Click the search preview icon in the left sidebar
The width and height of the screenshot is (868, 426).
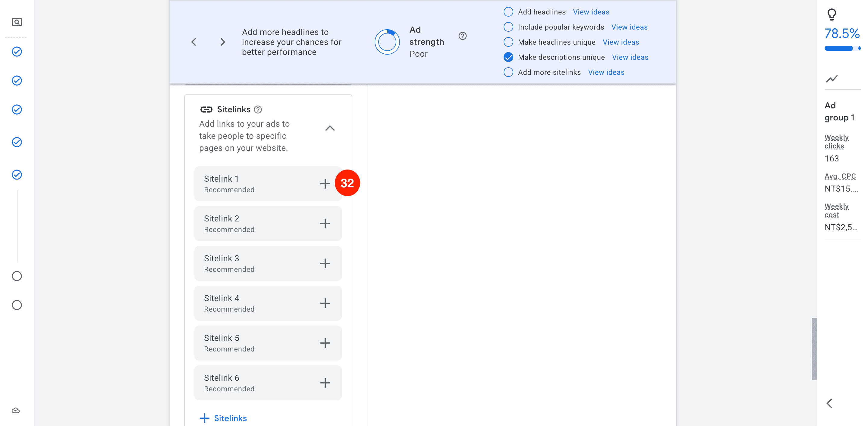tap(17, 22)
